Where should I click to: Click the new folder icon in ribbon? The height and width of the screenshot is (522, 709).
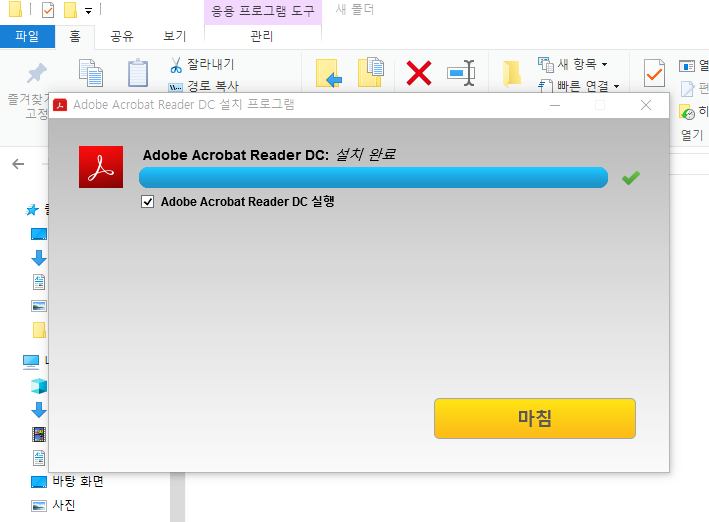click(x=512, y=73)
